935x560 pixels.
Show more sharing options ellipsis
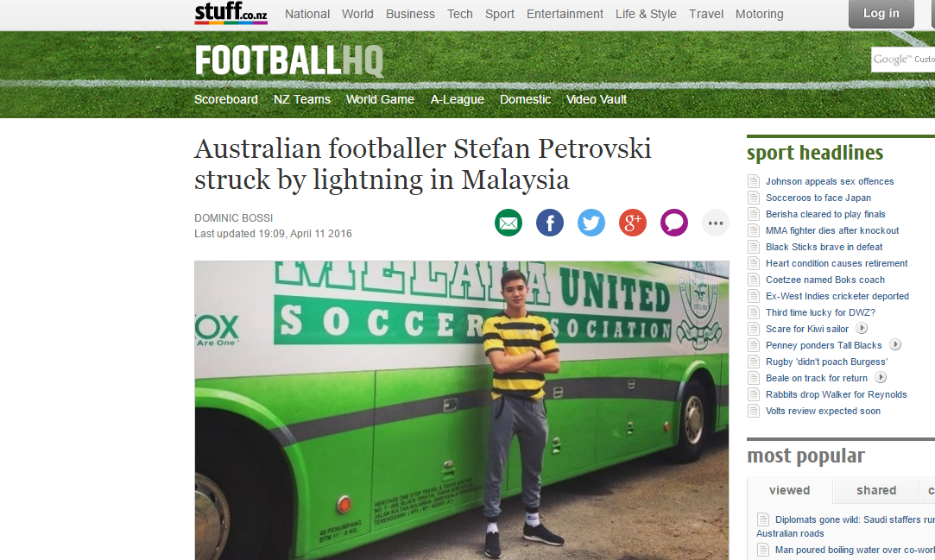tap(716, 223)
